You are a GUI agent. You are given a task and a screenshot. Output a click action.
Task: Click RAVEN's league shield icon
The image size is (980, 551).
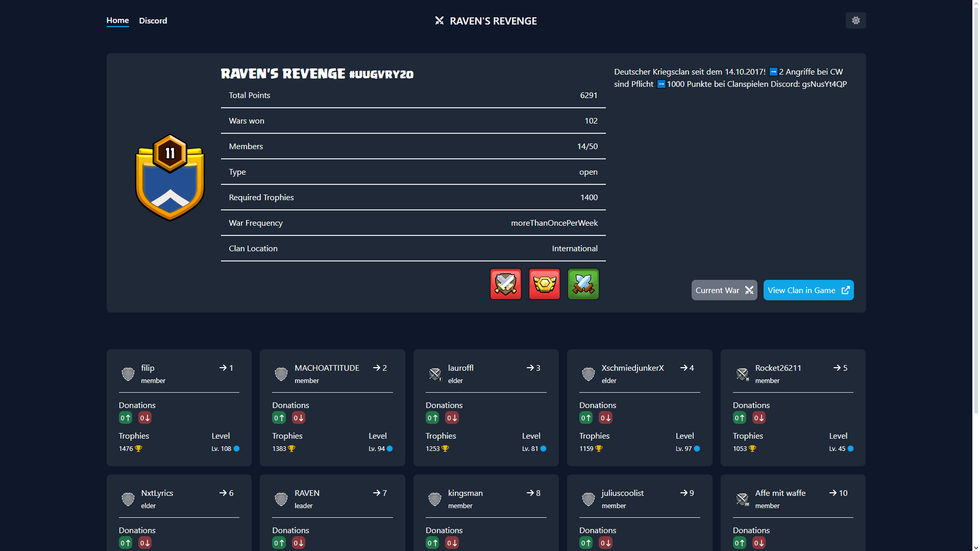pos(281,499)
